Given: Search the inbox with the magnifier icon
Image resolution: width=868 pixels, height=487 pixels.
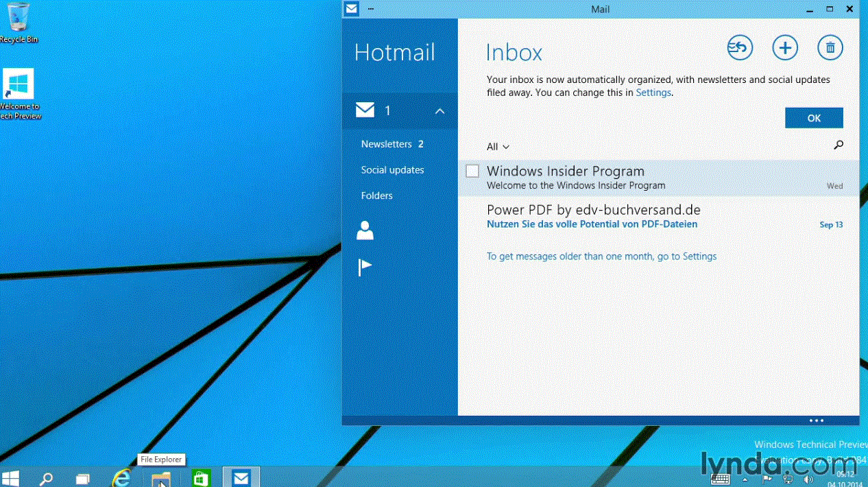Looking at the screenshot, I should coord(838,145).
